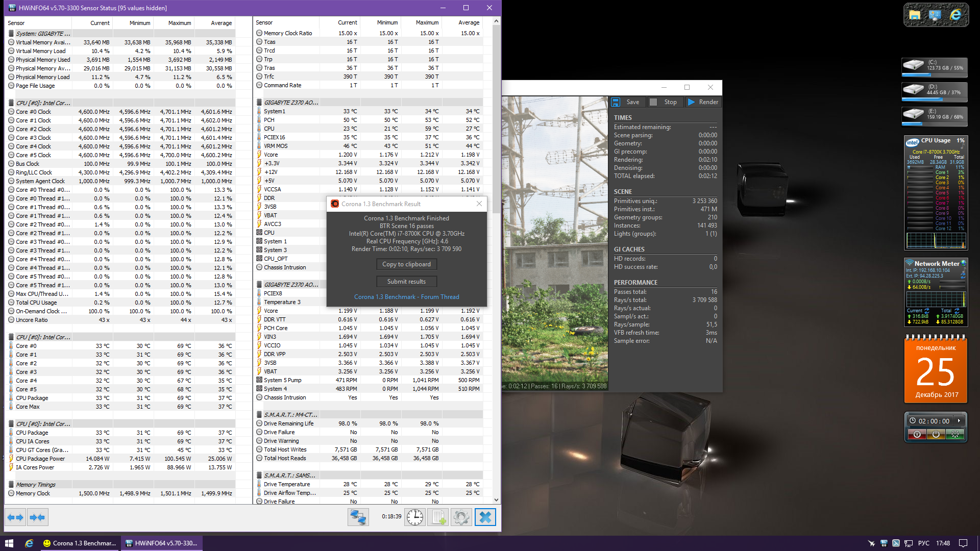The height and width of the screenshot is (551, 980).
Task: Open Internet Explorer from the desktop dock
Action: [955, 15]
